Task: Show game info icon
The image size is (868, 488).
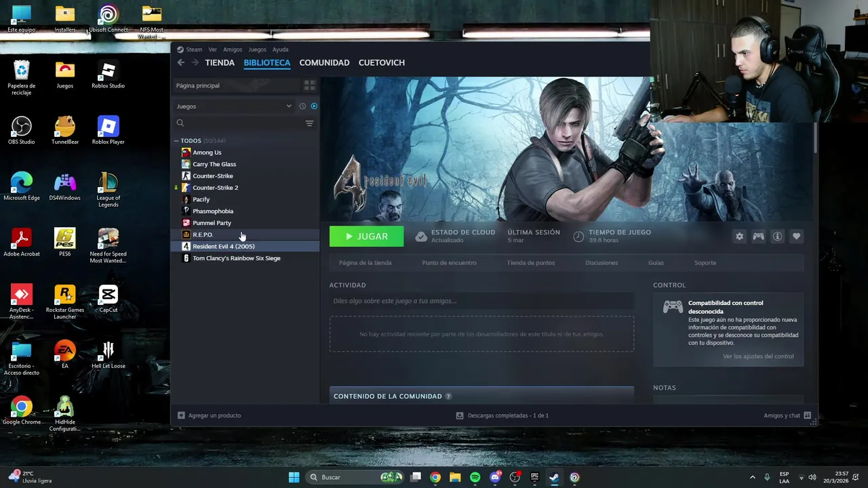Action: point(777,236)
